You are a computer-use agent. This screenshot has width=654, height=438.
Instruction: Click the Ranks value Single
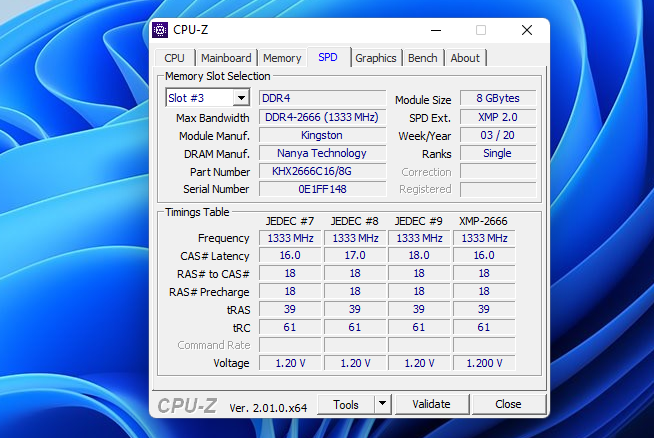coord(498,153)
